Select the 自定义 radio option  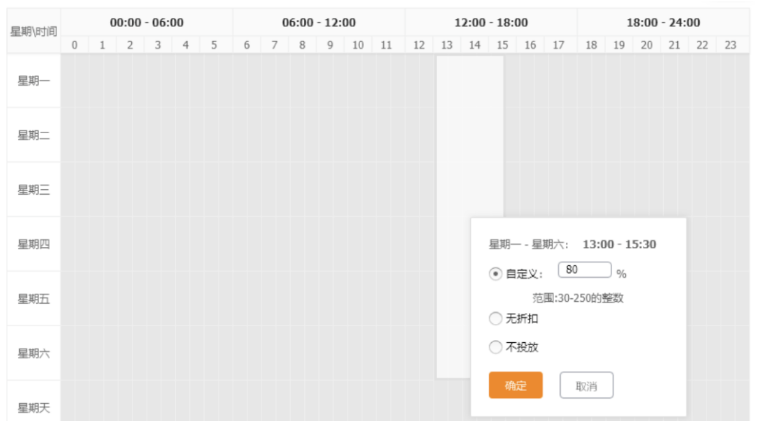(x=496, y=273)
